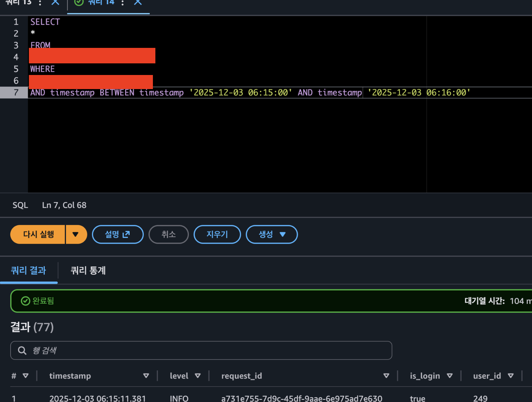This screenshot has height=402, width=532.
Task: Close the 쿼리 14 tab
Action: [x=138, y=2]
